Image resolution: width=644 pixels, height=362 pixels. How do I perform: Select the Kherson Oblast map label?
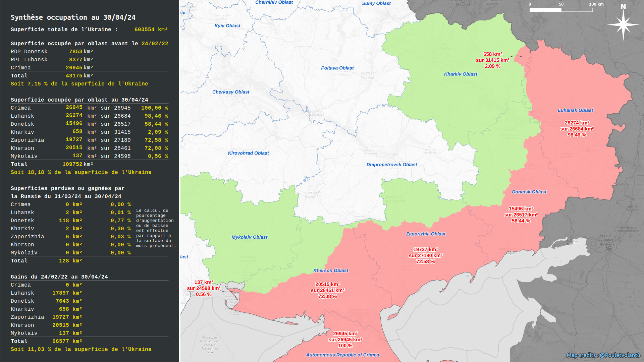331,270
